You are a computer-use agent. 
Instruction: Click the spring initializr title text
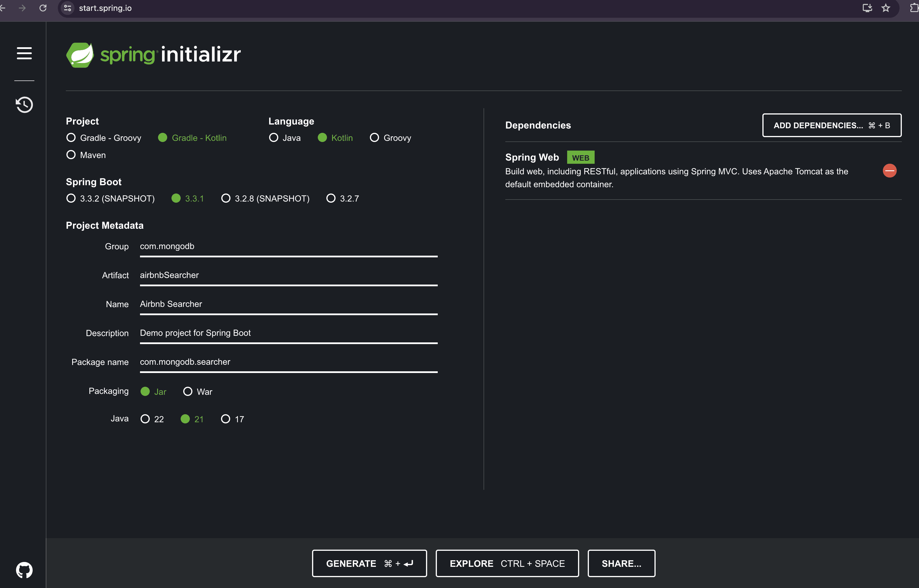pos(170,55)
